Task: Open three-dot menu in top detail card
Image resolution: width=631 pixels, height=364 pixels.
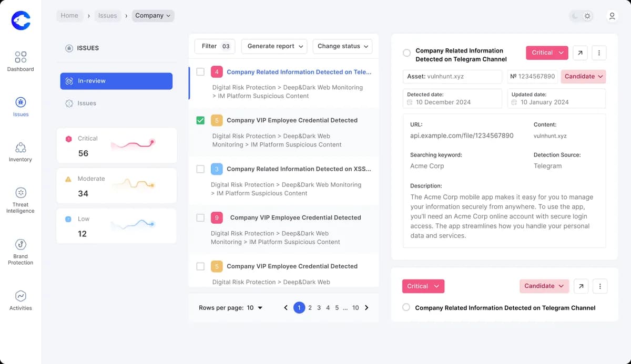Action: pyautogui.click(x=599, y=53)
